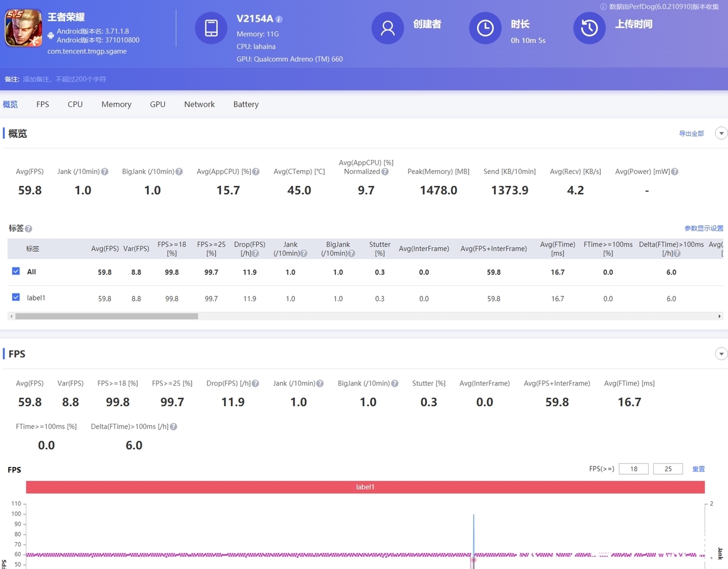Open help for Drop(FPS) [/h] in FPS section
The image size is (728, 569).
tap(255, 383)
